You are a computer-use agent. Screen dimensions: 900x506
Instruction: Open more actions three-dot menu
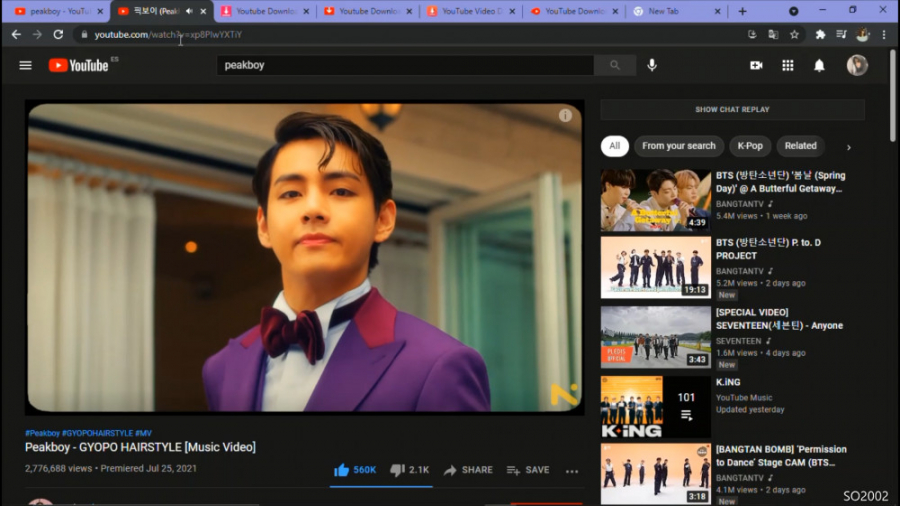click(x=572, y=471)
